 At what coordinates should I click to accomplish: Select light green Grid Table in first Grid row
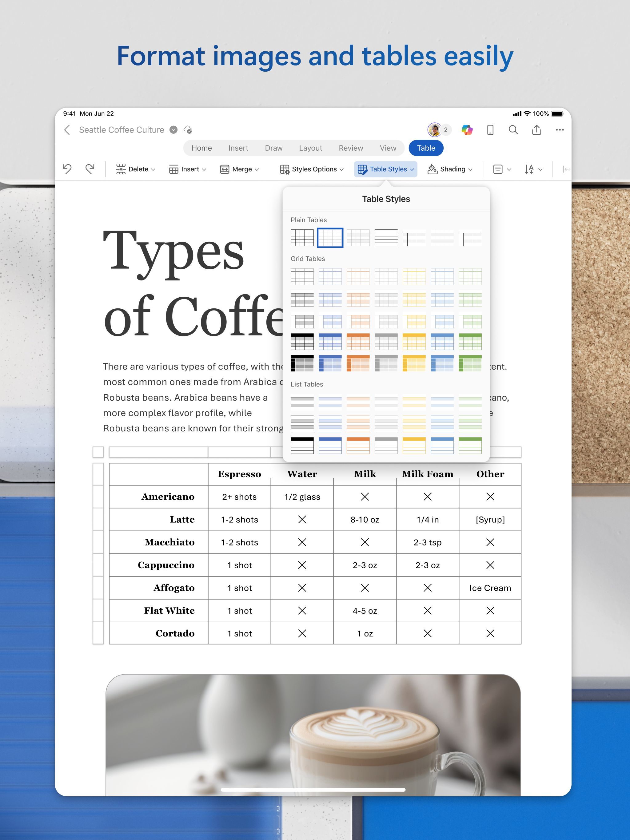[x=470, y=276]
